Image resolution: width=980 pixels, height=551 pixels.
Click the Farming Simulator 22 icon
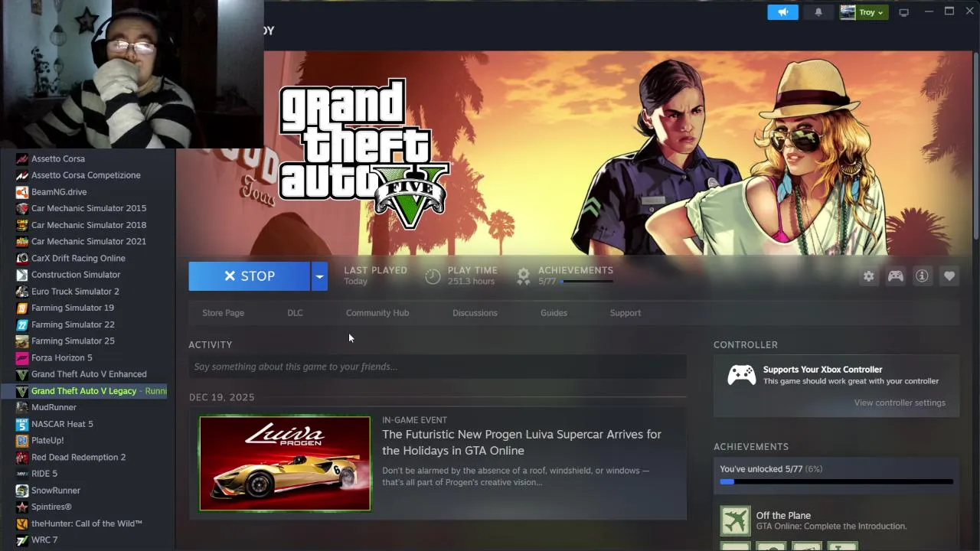click(x=22, y=324)
